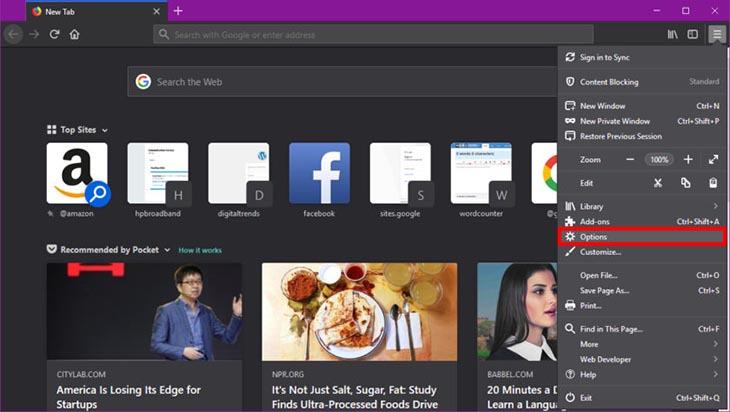Screen dimensions: 730x412
Task: Open Options from the menu
Action: pos(642,237)
